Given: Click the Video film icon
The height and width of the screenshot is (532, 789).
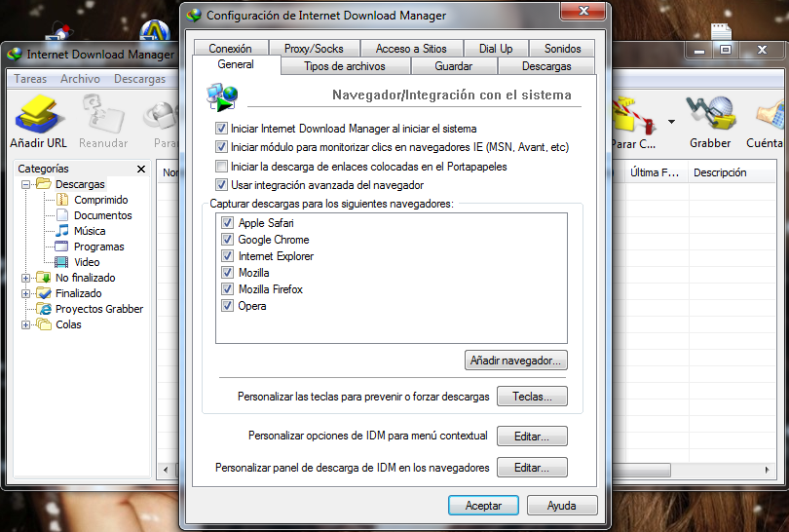Looking at the screenshot, I should [x=61, y=262].
